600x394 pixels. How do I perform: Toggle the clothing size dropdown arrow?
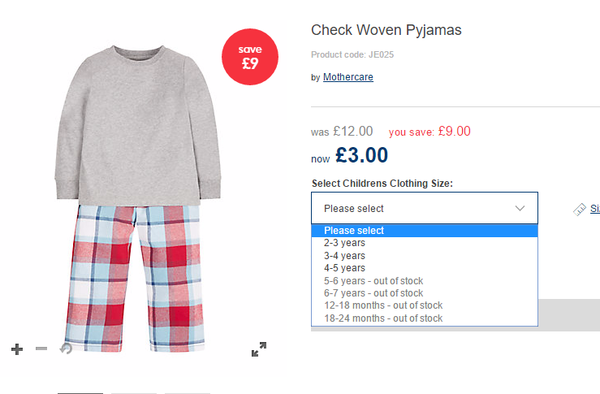point(520,208)
